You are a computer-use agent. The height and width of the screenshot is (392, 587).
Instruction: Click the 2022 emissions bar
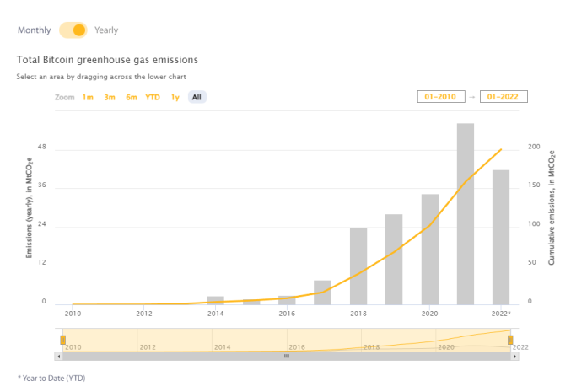(x=501, y=237)
